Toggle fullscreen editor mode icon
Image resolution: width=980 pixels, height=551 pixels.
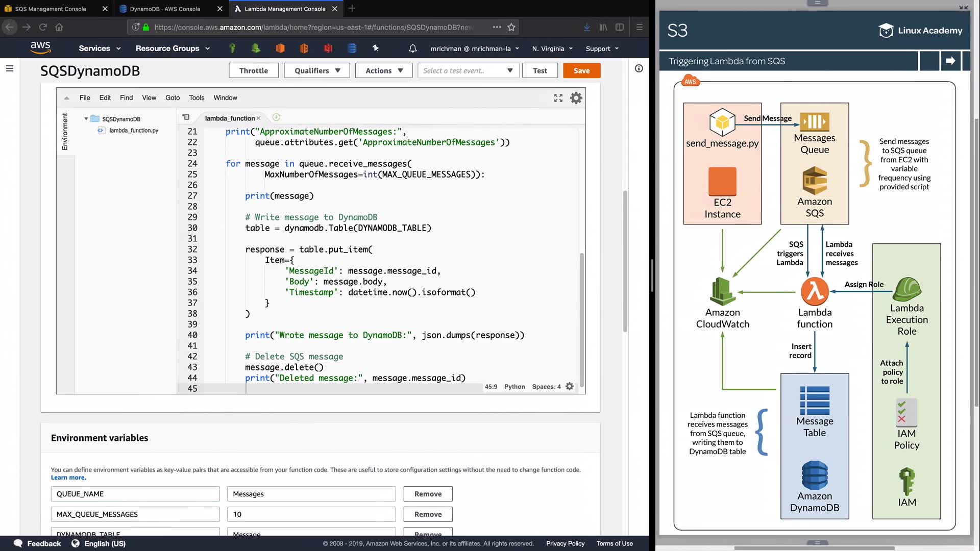coord(558,98)
